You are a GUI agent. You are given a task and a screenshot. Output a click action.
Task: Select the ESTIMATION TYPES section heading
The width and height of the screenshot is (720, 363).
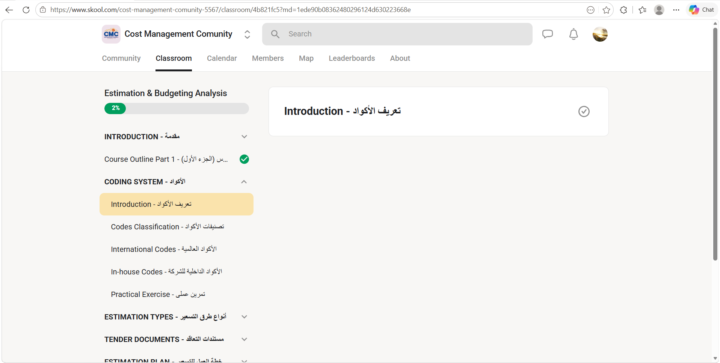(x=165, y=317)
